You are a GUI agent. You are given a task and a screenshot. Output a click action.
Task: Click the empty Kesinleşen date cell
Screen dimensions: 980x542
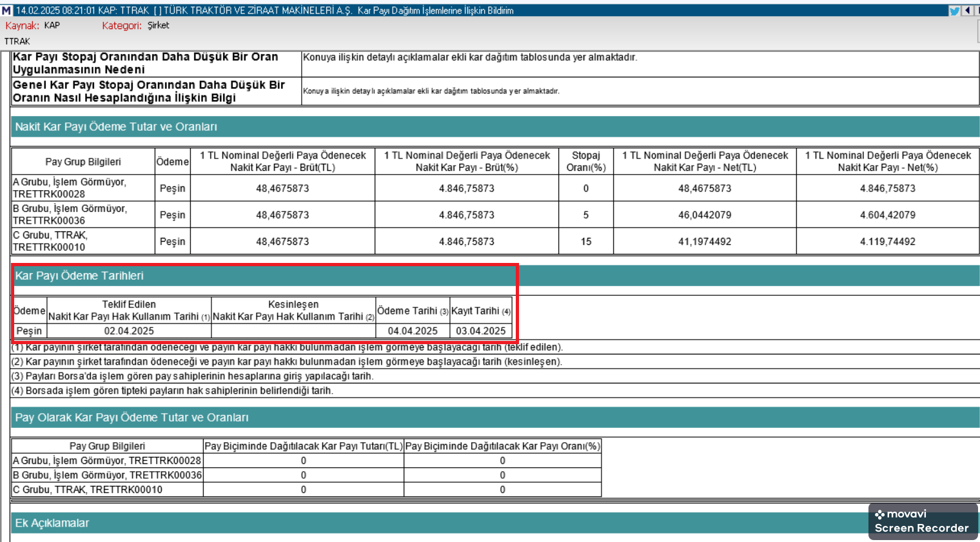[x=293, y=331]
